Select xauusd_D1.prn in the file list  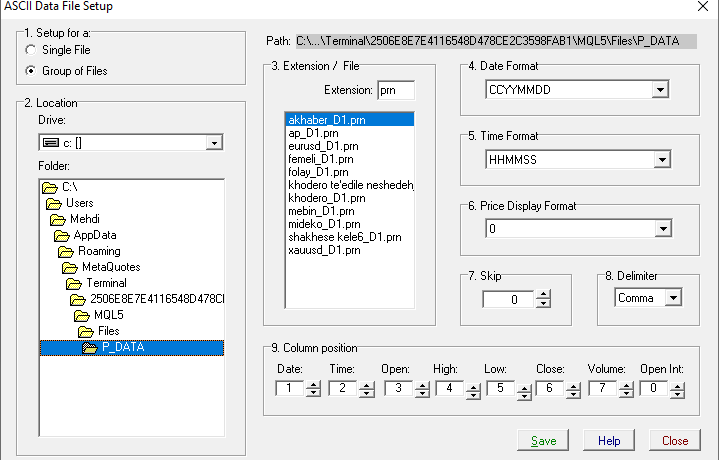[349, 250]
